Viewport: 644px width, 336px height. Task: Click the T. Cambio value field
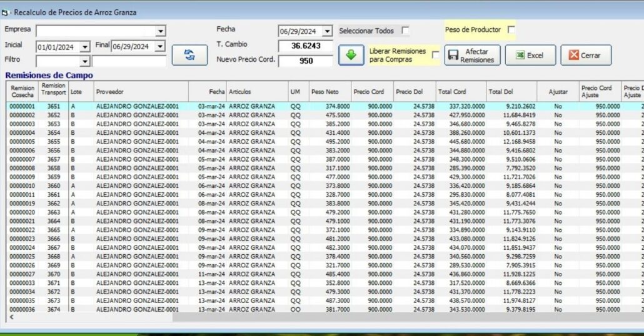pyautogui.click(x=306, y=46)
